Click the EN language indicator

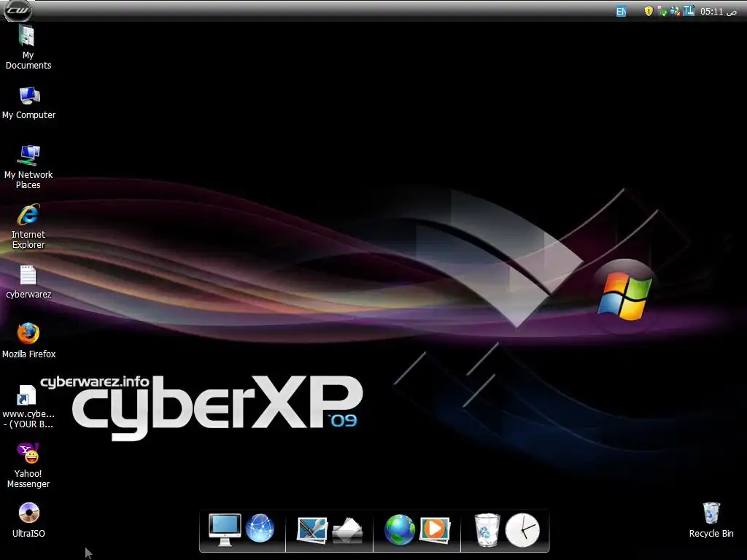[621, 12]
